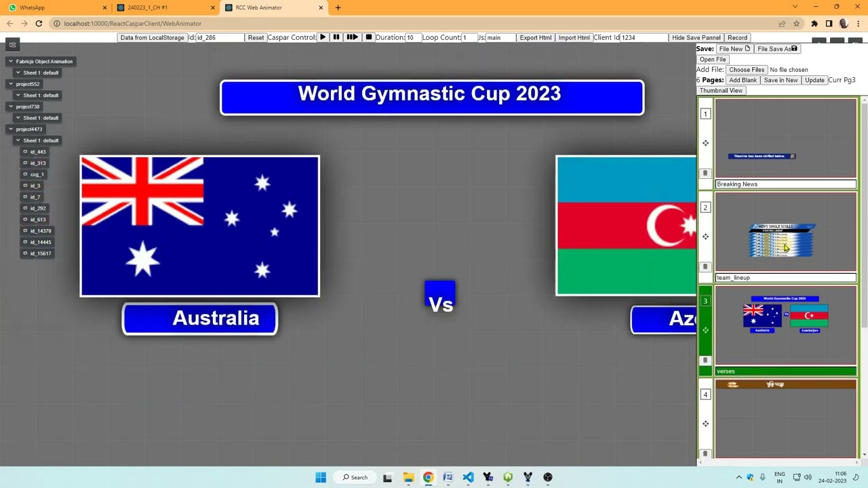Delete page 1 with the trash icon

pos(705,174)
